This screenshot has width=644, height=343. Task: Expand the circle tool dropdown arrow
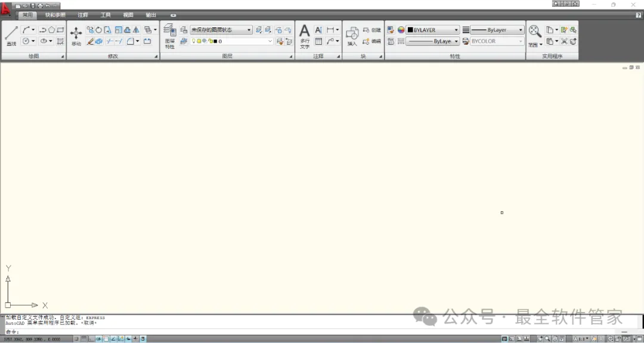click(x=33, y=41)
